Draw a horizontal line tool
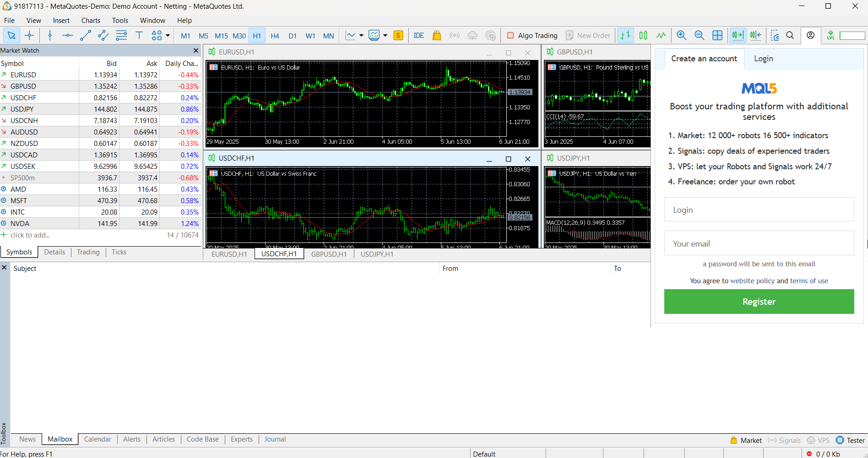 pos(68,36)
